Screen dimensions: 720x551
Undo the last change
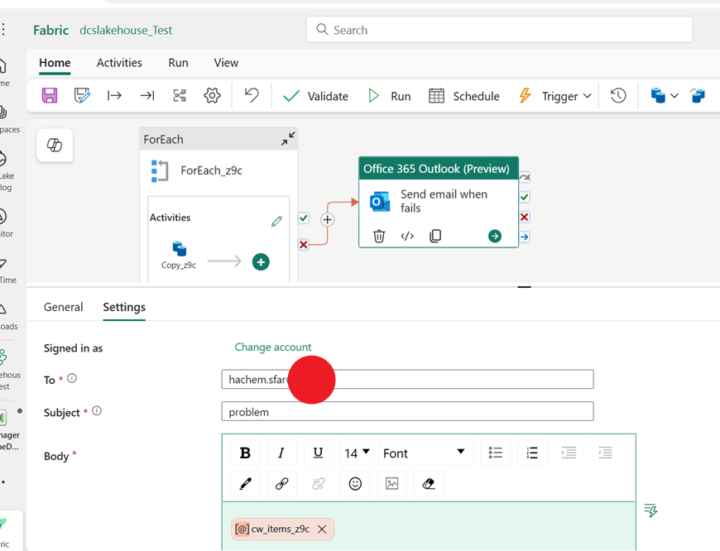[x=252, y=96]
